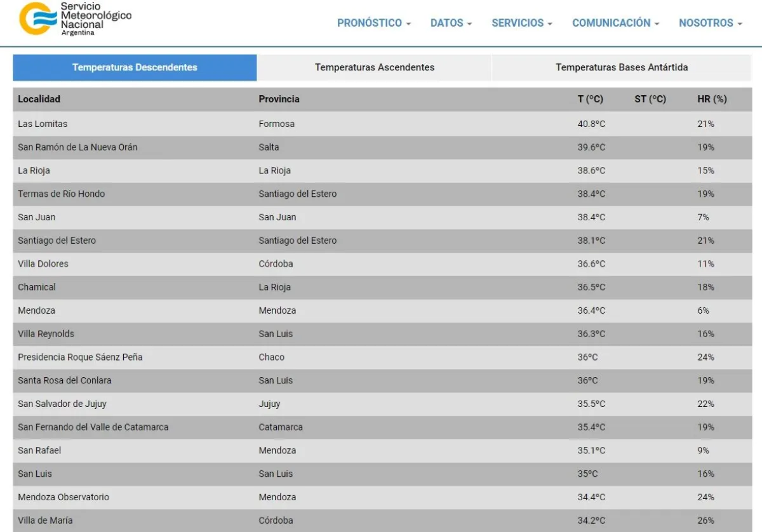
Task: Select Presidencia Roque Sáenz Peña row
Action: click(x=80, y=357)
